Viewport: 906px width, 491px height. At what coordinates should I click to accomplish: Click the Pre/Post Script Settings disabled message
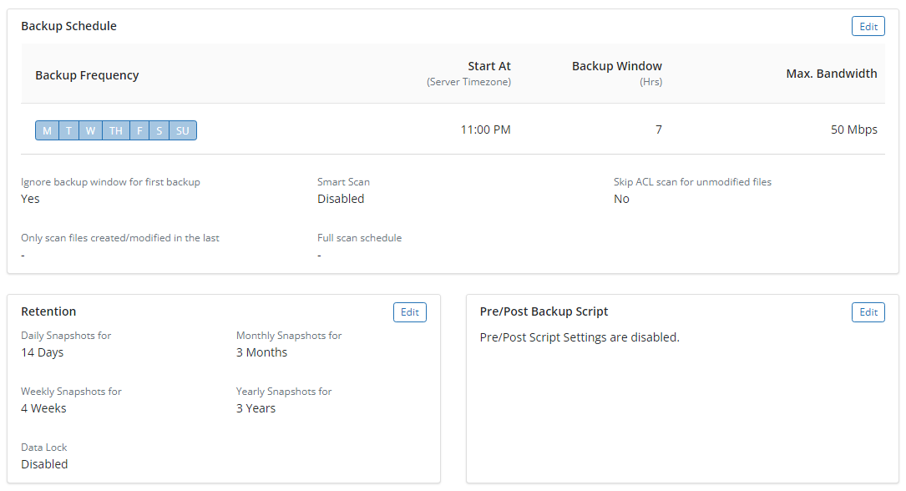(x=579, y=337)
